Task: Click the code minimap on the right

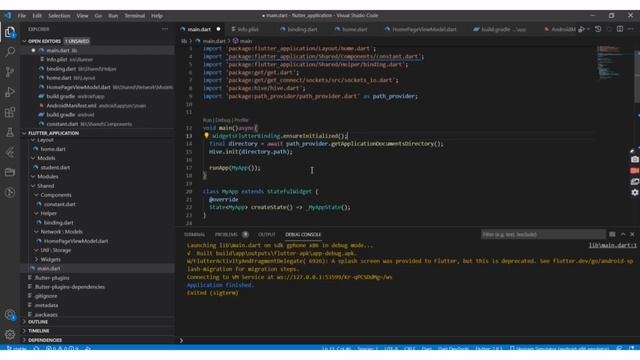Action: tap(610, 61)
